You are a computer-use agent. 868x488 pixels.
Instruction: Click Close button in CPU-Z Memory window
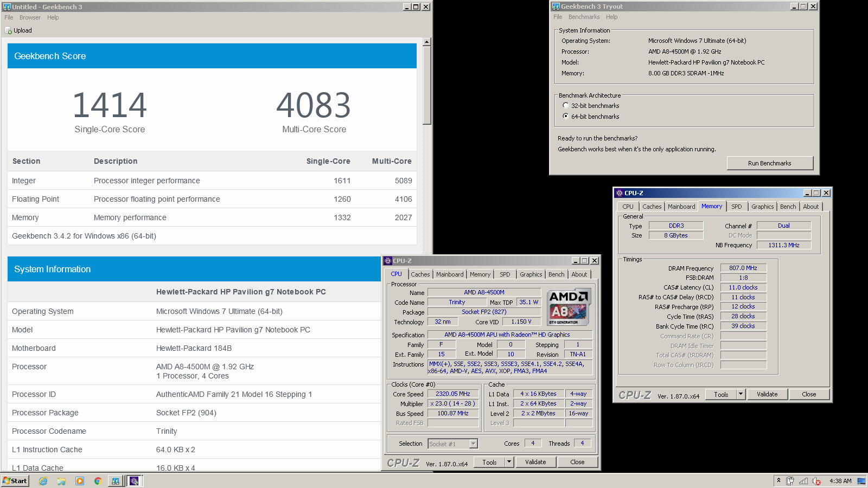pyautogui.click(x=809, y=394)
